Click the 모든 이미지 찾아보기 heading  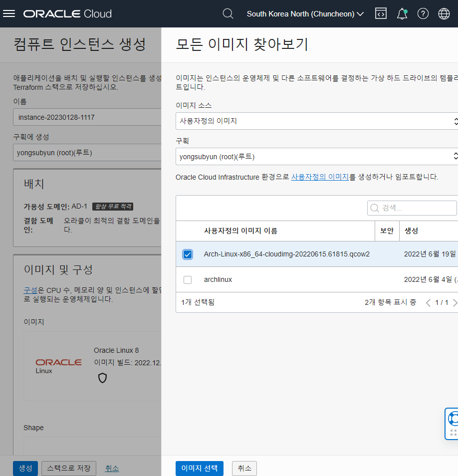tap(242, 44)
